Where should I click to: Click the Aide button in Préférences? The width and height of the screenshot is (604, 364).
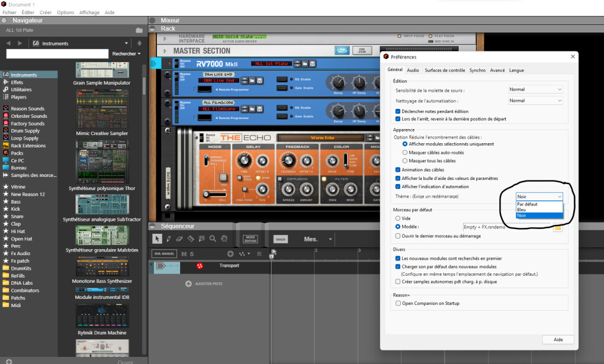click(x=558, y=340)
